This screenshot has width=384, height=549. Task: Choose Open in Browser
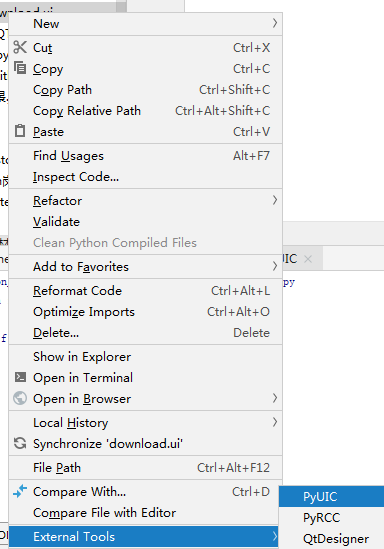[x=145, y=398]
